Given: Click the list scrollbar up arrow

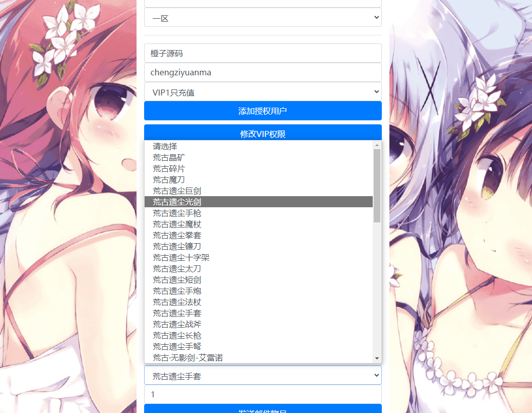Looking at the screenshot, I should coord(377,146).
